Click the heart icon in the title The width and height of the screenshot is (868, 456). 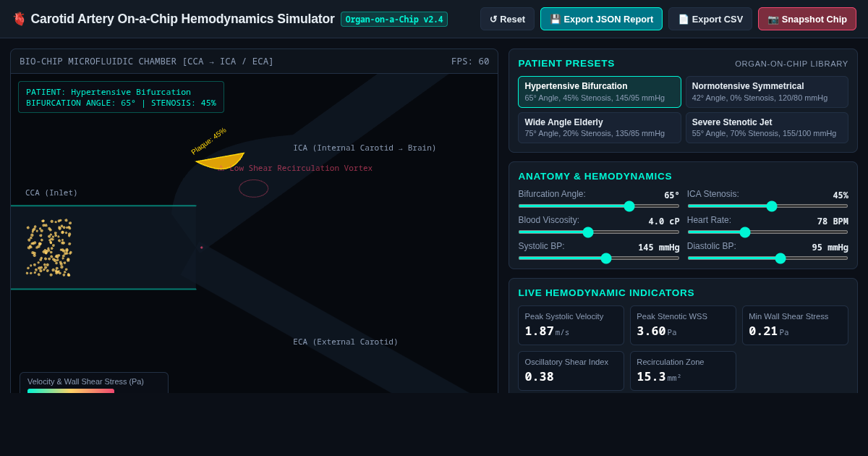point(19,19)
